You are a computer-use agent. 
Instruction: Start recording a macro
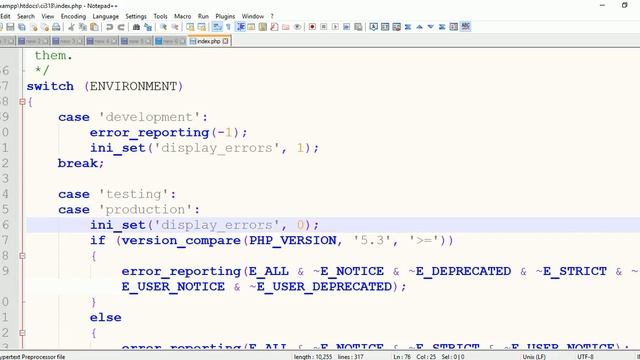click(312, 27)
